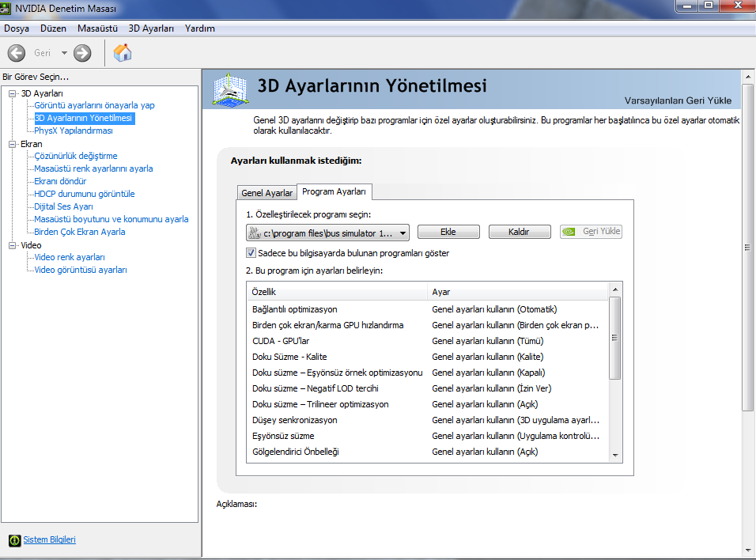Open Masaüstü boyutunu ve konumunu ayarla
This screenshot has height=560, width=756.
coord(112,219)
